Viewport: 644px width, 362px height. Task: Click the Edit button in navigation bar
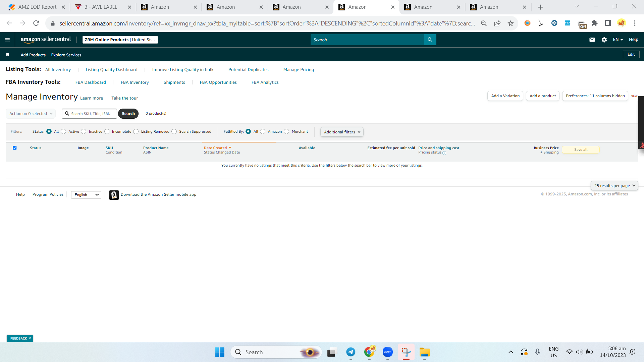click(631, 54)
